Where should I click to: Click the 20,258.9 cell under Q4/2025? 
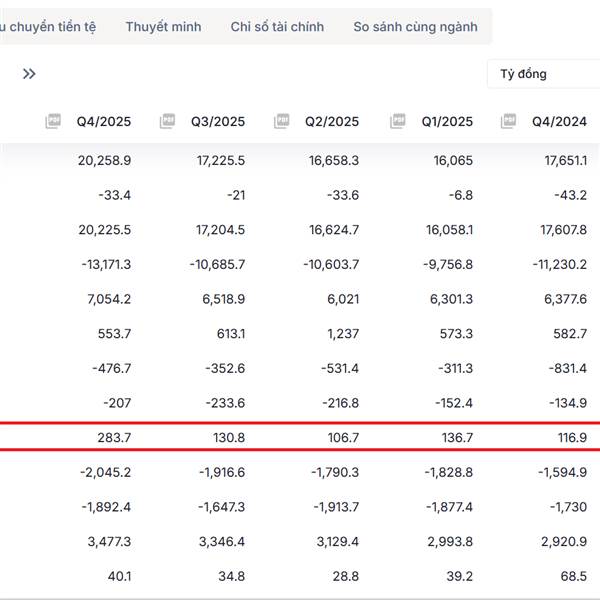(x=104, y=160)
